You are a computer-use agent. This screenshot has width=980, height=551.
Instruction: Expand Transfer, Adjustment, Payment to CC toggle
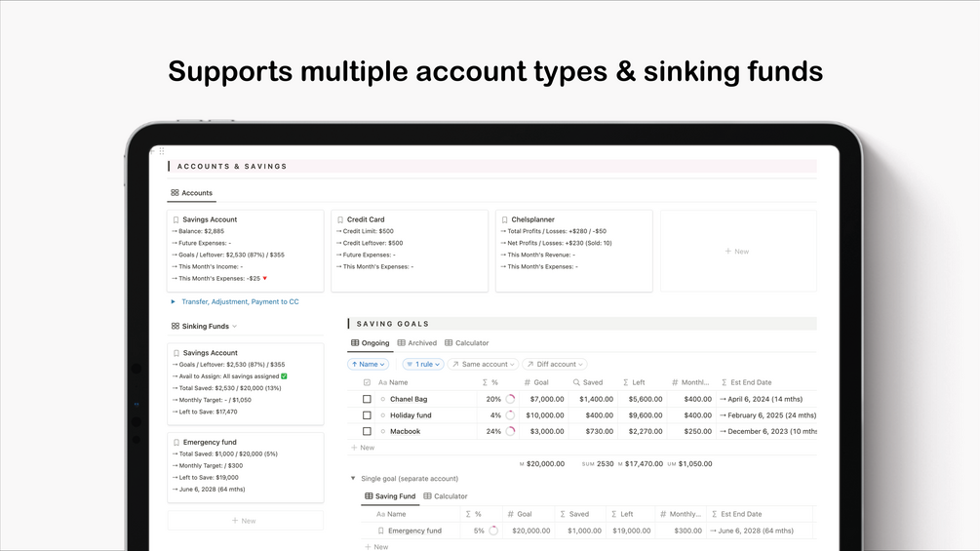pyautogui.click(x=174, y=301)
